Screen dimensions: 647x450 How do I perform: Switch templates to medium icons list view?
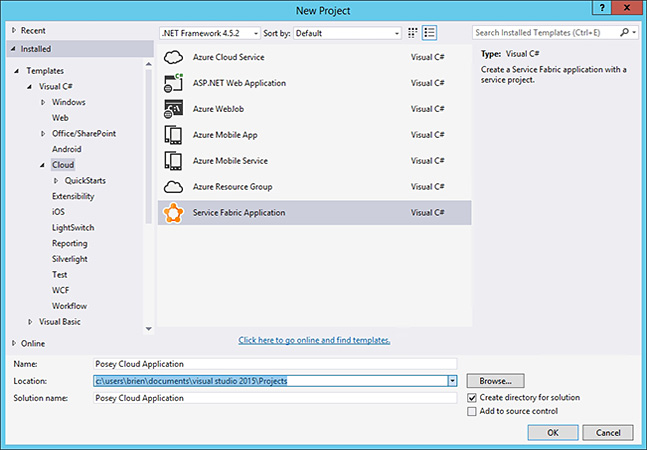(430, 33)
